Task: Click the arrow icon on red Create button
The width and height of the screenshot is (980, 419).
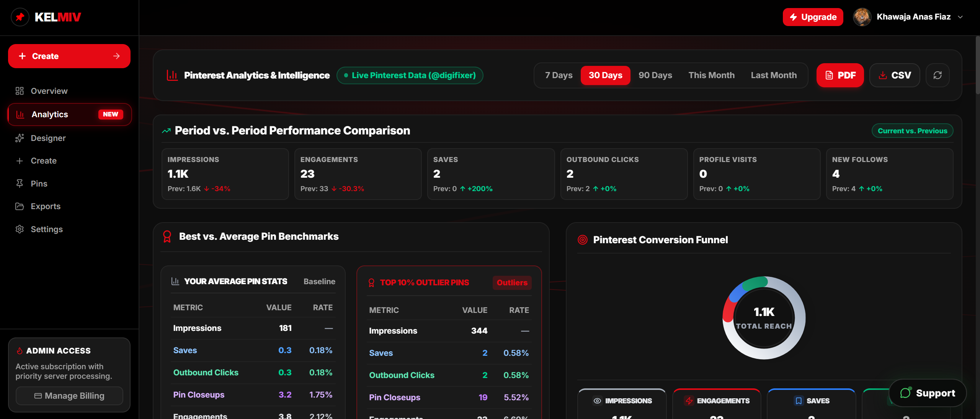Action: tap(117, 56)
